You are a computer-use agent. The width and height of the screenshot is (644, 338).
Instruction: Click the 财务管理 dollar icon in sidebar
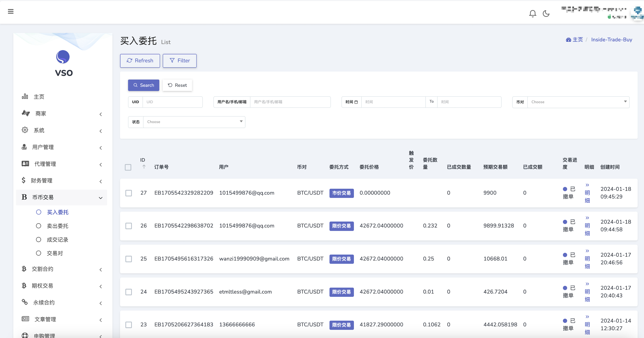click(23, 180)
